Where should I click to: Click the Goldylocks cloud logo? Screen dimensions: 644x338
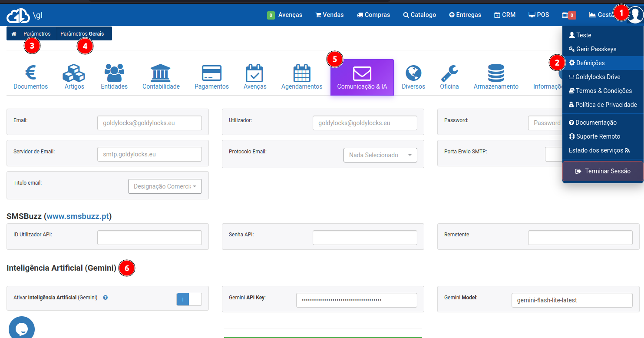point(18,16)
